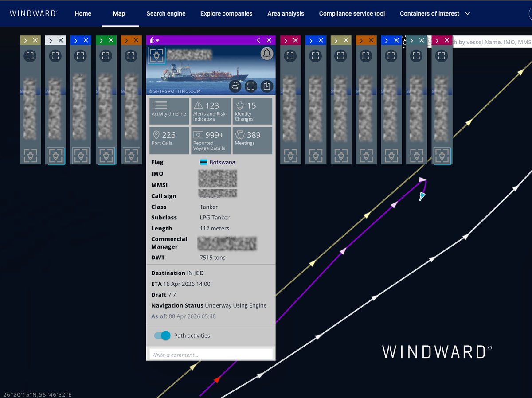Click the route path icon on ship photo
532x398 pixels.
tap(235, 86)
